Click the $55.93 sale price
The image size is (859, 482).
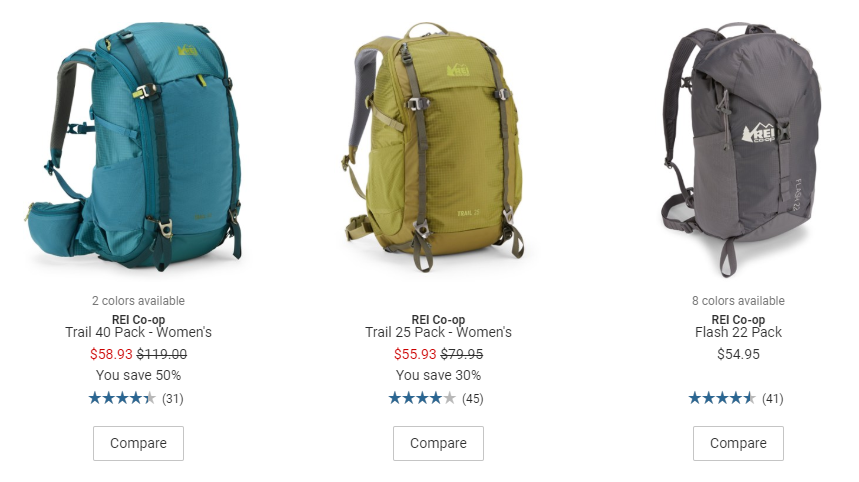415,354
